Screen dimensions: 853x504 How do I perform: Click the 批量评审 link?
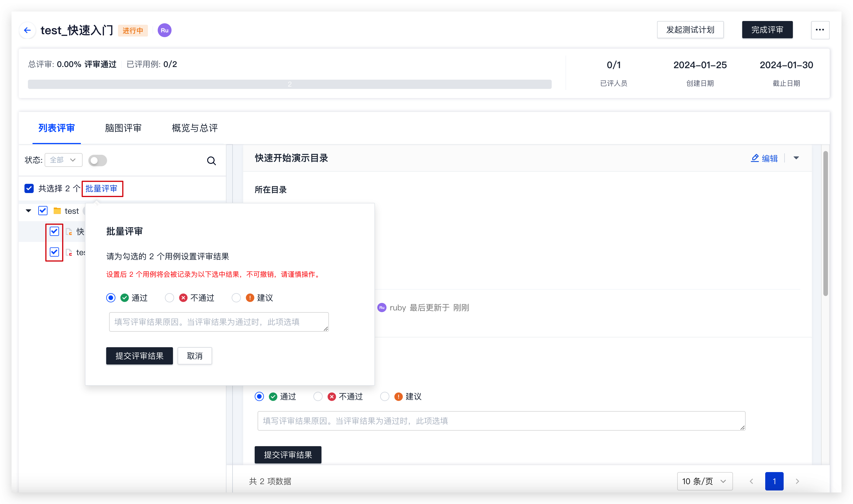click(101, 188)
